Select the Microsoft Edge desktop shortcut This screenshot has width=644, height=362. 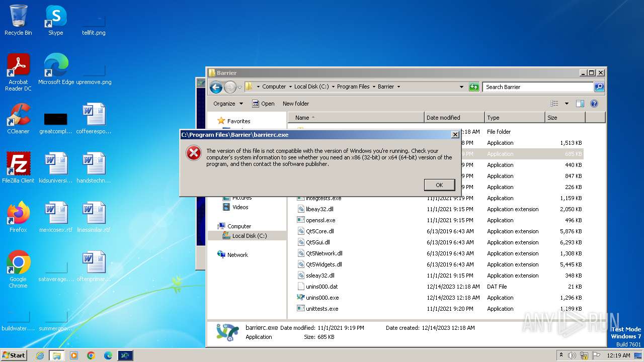56,69
